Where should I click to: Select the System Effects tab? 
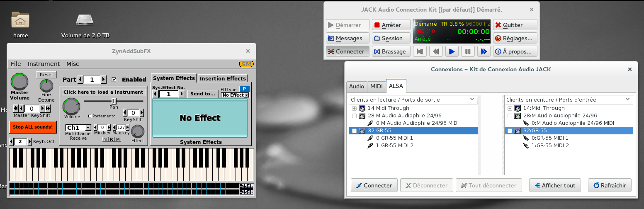point(174,78)
